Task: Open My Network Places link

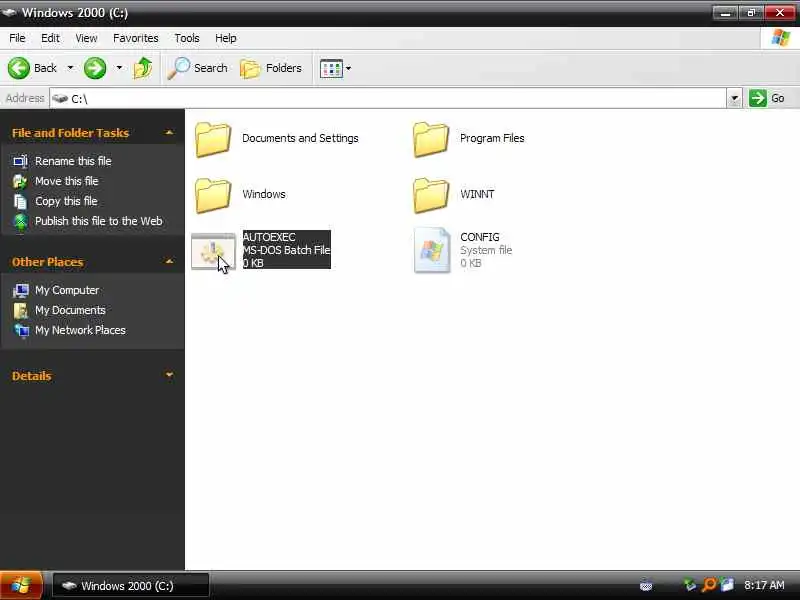Action: [x=80, y=330]
